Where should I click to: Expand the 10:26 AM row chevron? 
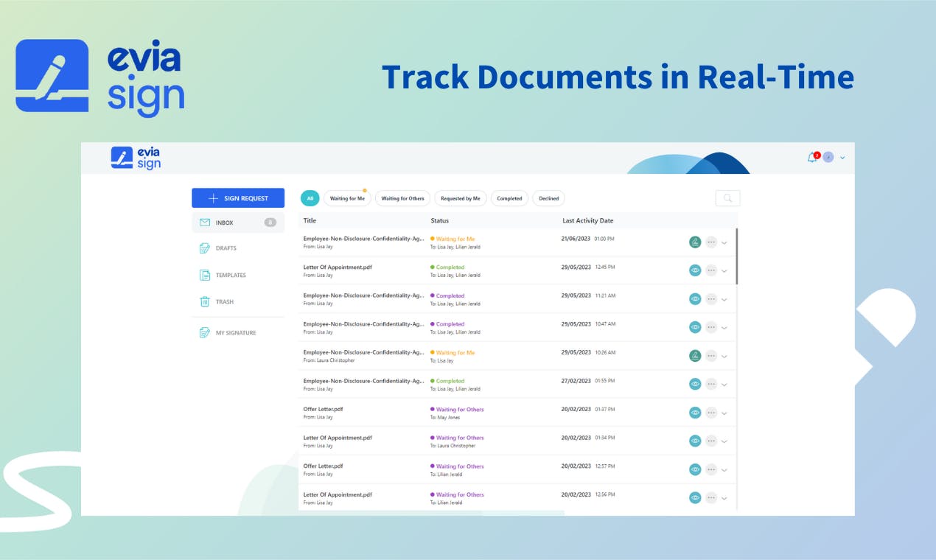click(x=724, y=357)
